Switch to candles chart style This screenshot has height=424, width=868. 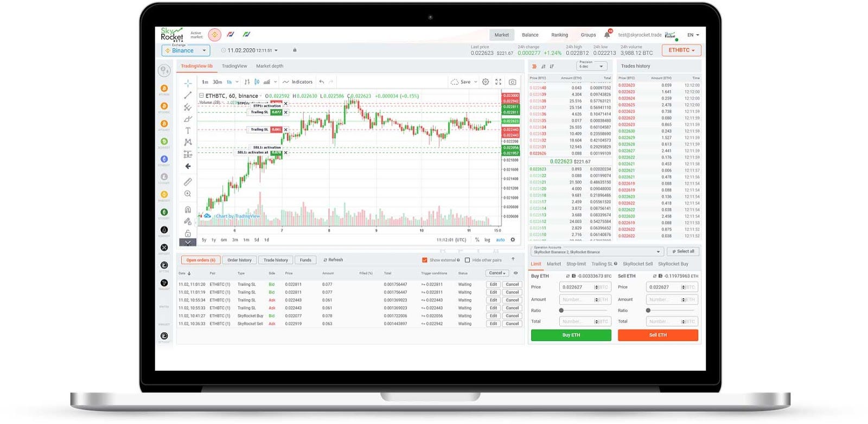(x=257, y=82)
